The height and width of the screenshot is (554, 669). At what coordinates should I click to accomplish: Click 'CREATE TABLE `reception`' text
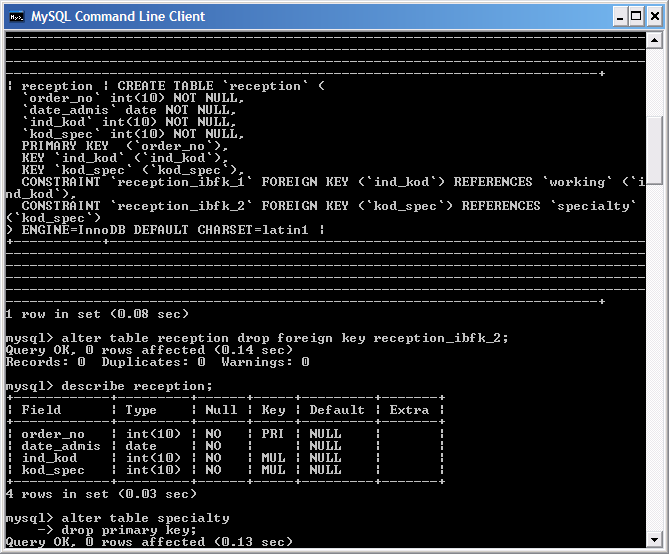click(212, 86)
